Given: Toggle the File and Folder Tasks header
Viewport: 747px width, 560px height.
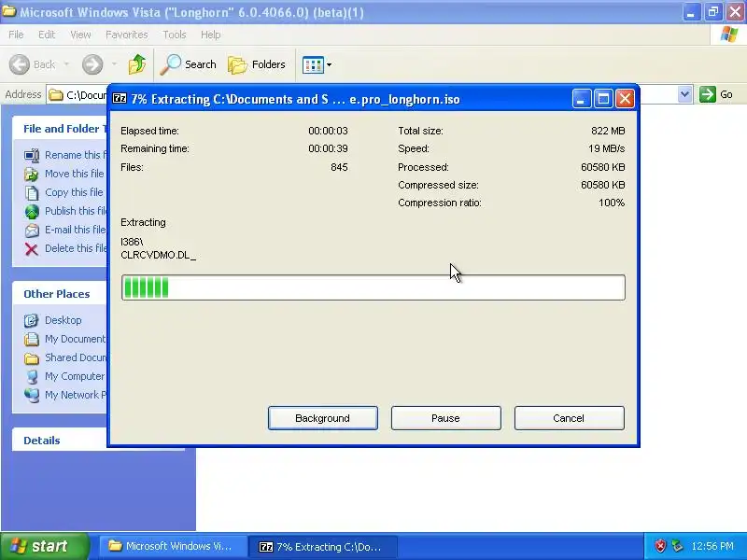Looking at the screenshot, I should click(60, 129).
